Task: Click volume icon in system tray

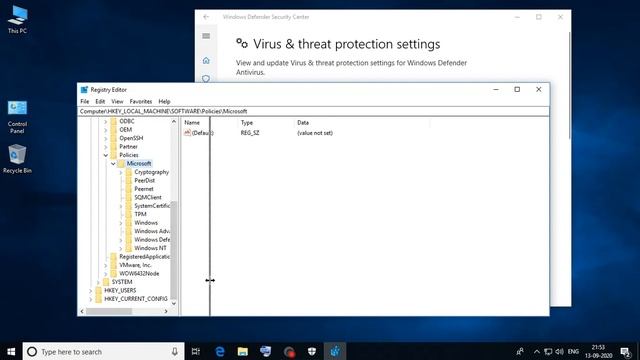Action: click(559, 351)
